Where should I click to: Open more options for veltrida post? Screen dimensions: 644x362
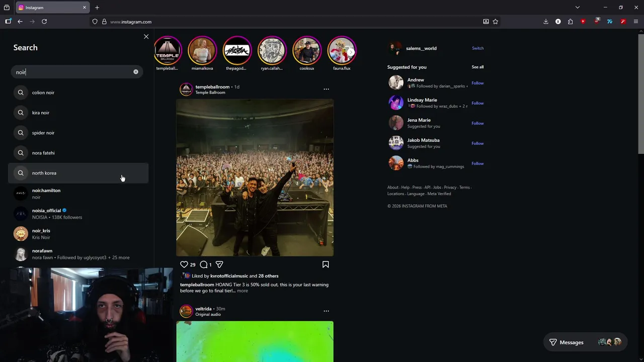click(326, 311)
